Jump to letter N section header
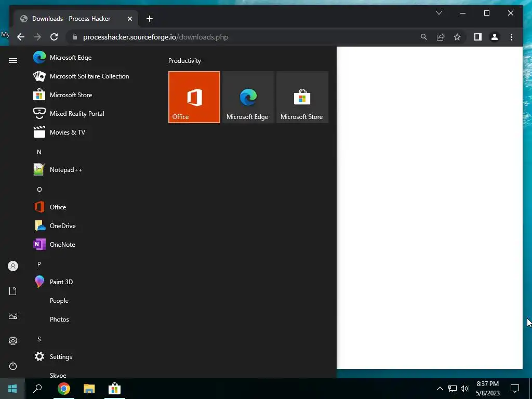 pos(39,152)
